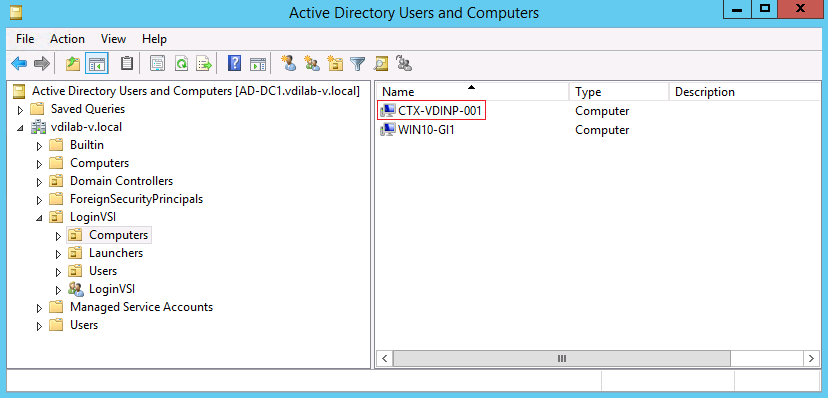Click the Up one level folder icon
The height and width of the screenshot is (398, 828).
coord(73,64)
